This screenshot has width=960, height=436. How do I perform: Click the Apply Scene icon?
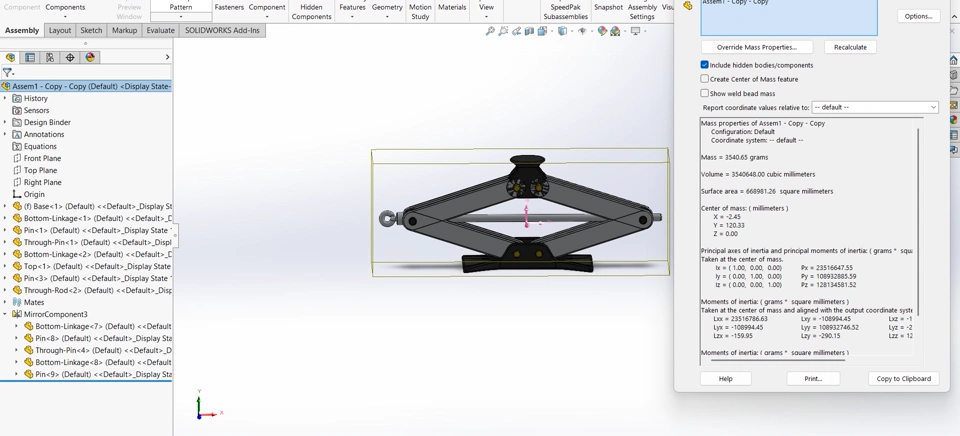[615, 31]
